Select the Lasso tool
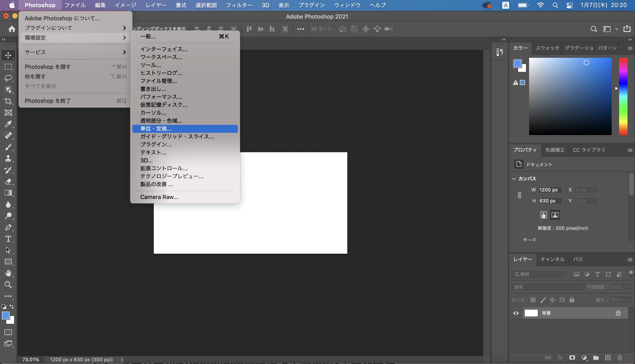635x364 pixels. click(x=8, y=78)
